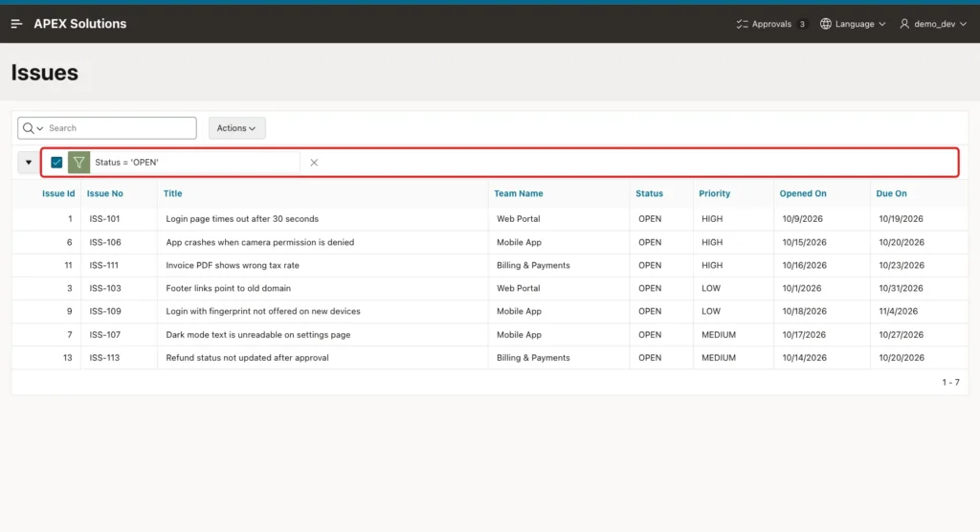
Task: Click the due date 10/19/2026
Action: pyautogui.click(x=901, y=219)
